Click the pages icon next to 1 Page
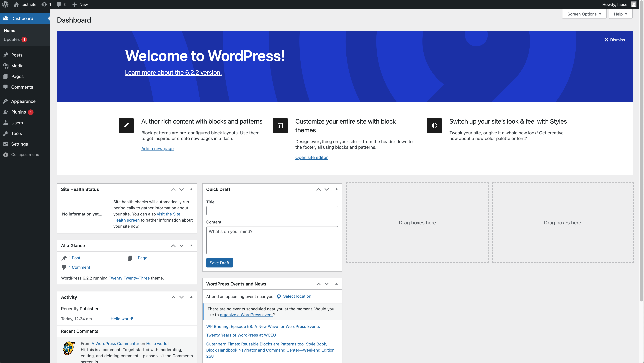This screenshot has width=644, height=363. (130, 258)
